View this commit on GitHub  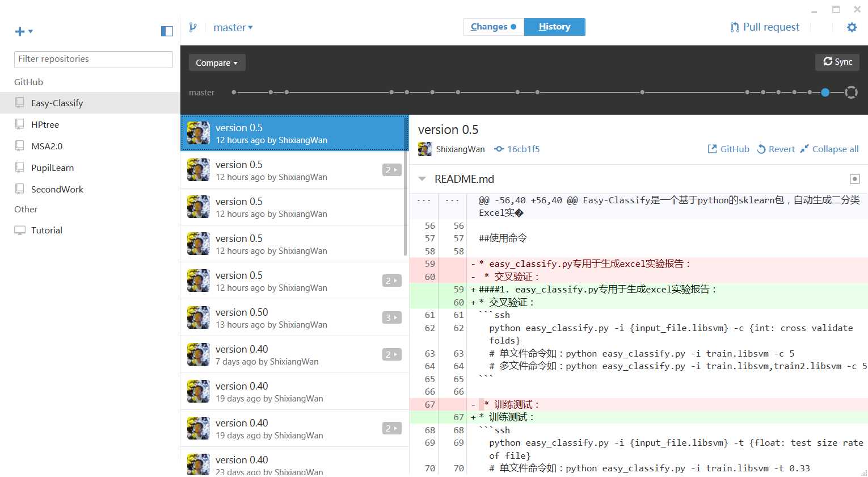pyautogui.click(x=728, y=149)
